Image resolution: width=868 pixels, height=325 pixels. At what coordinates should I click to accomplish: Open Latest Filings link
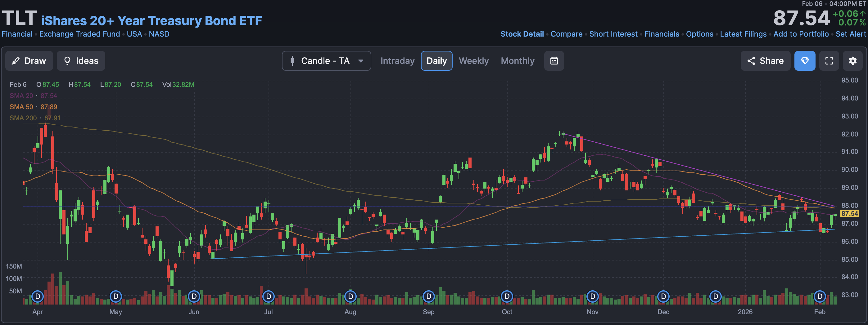[x=743, y=34]
